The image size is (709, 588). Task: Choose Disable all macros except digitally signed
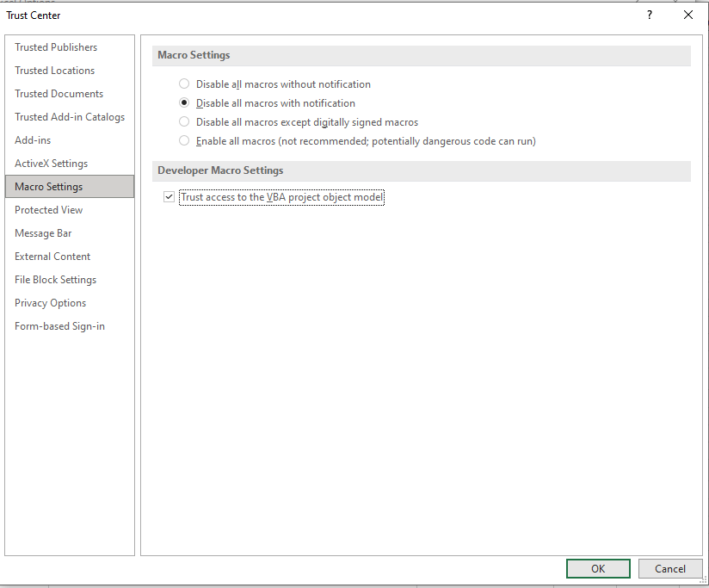click(184, 122)
